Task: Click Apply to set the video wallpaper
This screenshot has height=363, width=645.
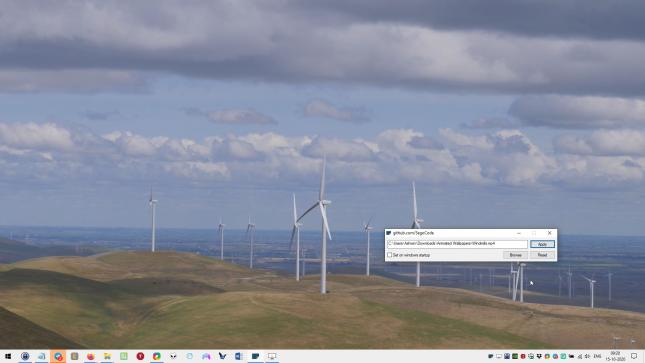Action: [542, 244]
